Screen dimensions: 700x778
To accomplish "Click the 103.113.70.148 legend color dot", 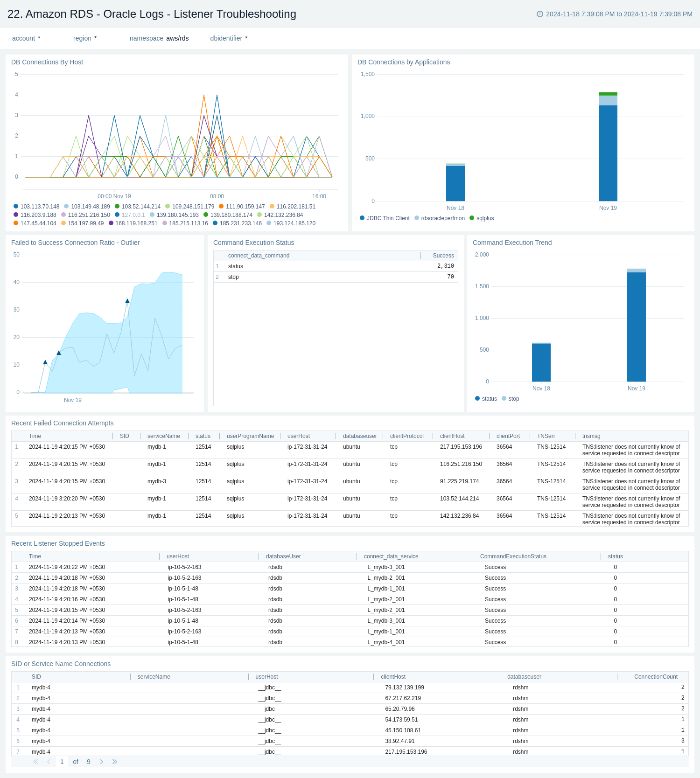I will [16, 206].
